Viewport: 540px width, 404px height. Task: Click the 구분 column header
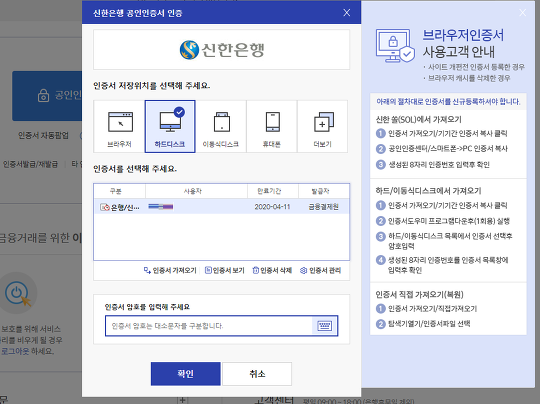(116, 191)
